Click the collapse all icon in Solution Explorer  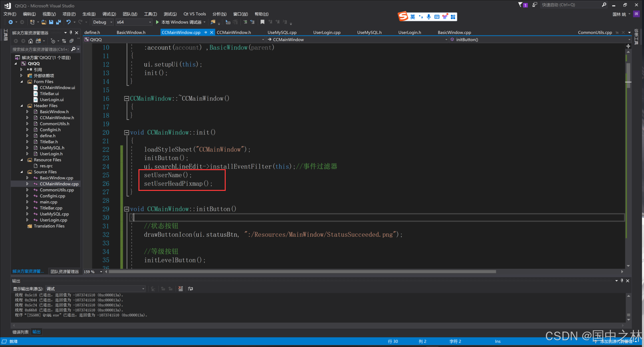71,41
